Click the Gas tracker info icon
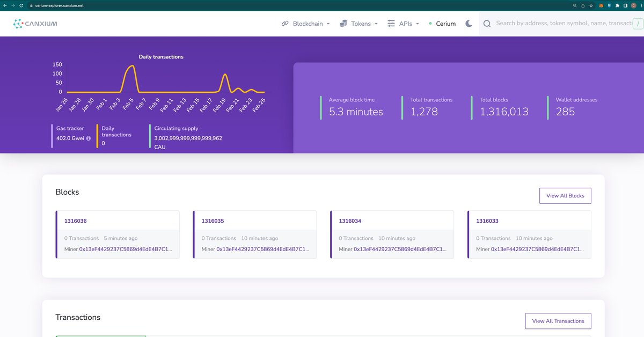 click(x=88, y=138)
